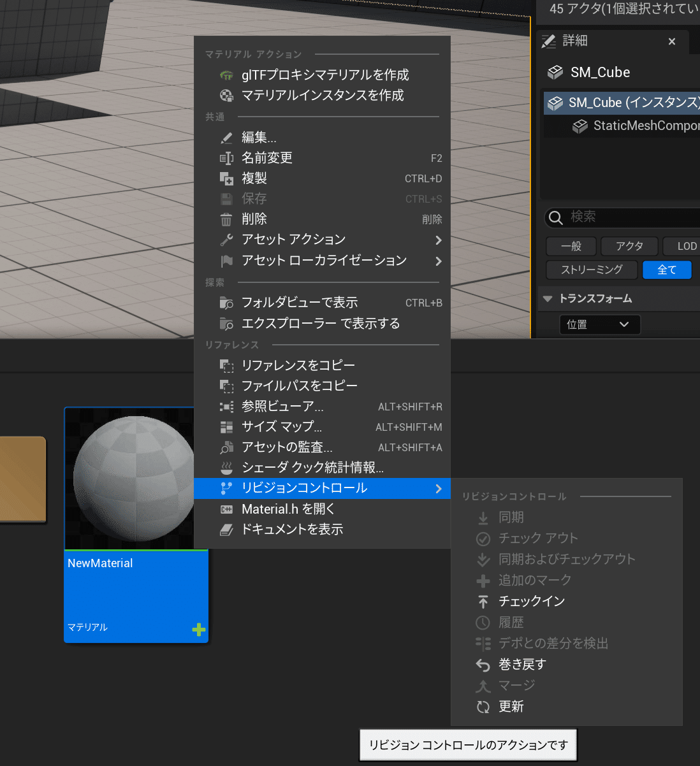
Task: Close the 詳細 panel tab
Action: coord(672,41)
